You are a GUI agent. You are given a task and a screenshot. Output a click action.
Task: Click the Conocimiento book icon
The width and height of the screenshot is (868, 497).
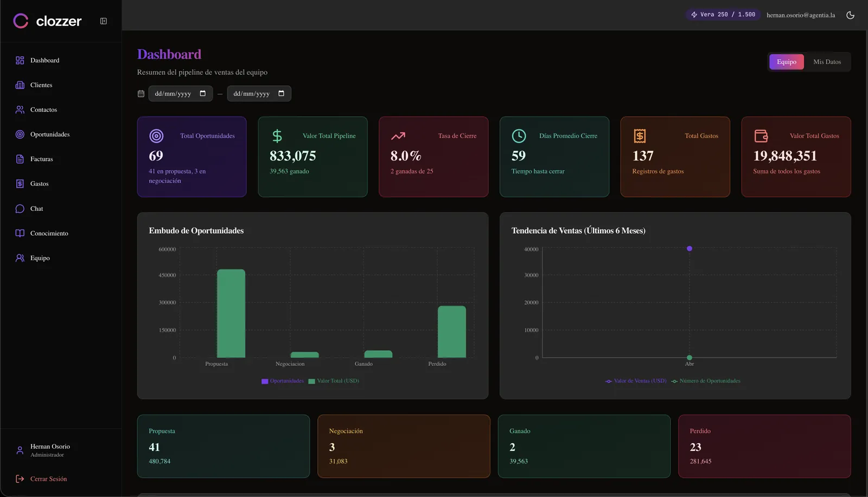coord(20,234)
